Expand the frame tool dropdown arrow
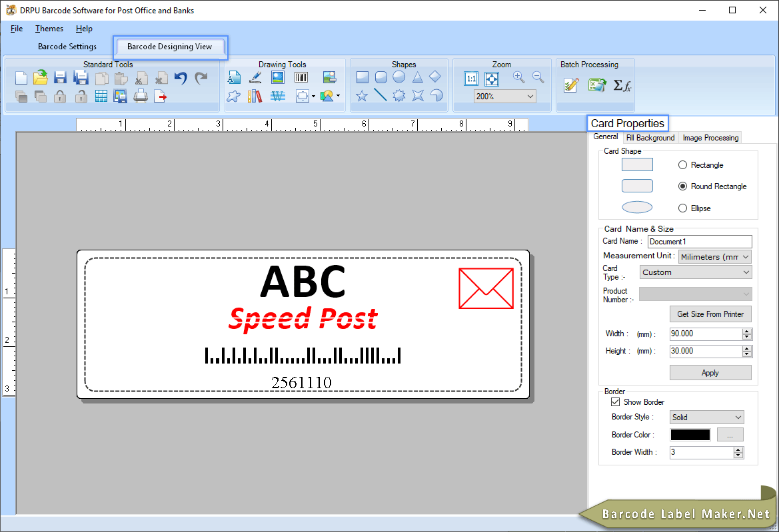This screenshot has height=532, width=779. click(313, 97)
